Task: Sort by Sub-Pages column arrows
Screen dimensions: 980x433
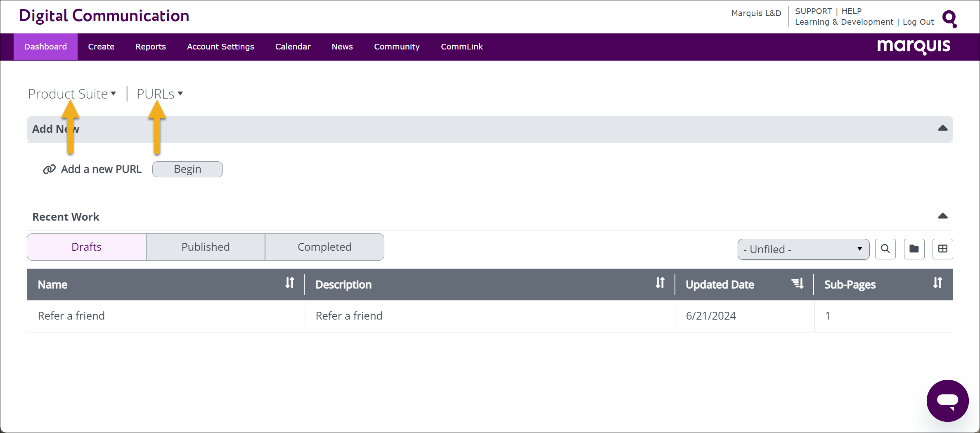Action: pos(937,283)
